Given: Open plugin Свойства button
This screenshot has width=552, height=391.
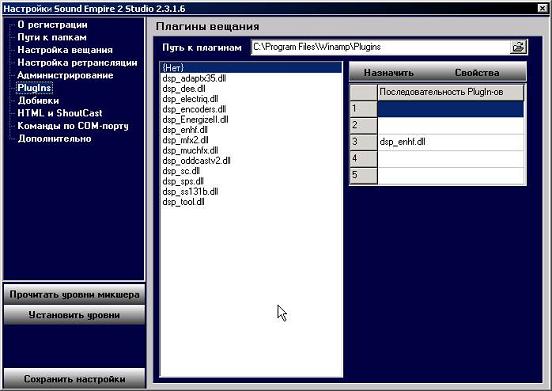Looking at the screenshot, I should (x=477, y=73).
